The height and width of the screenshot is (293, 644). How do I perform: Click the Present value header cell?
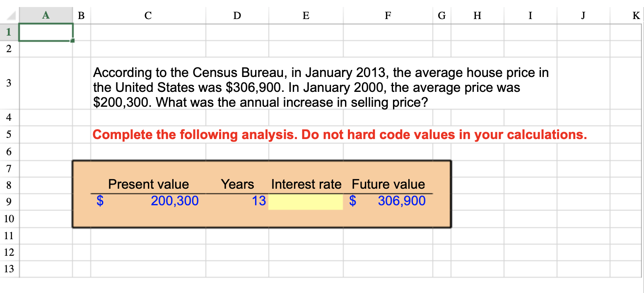tap(148, 184)
